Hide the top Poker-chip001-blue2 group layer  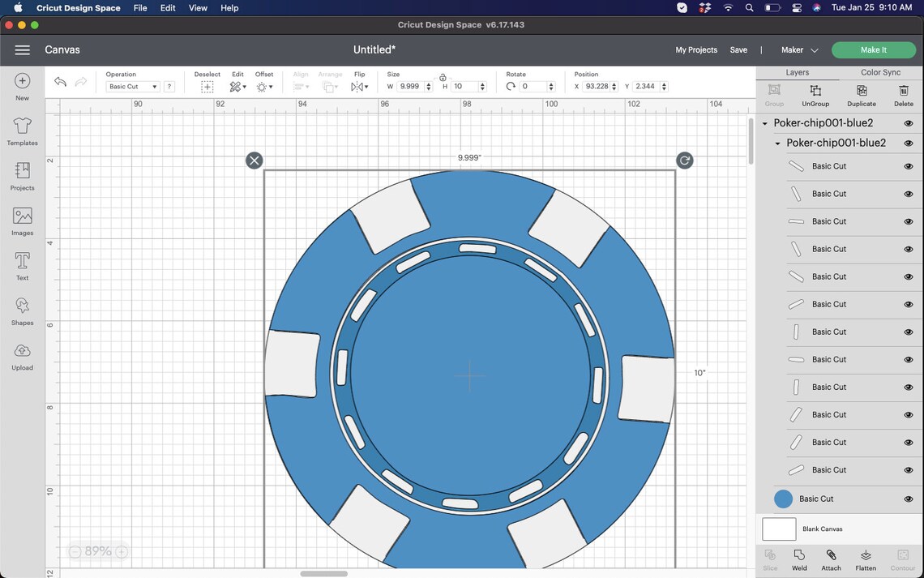point(908,123)
